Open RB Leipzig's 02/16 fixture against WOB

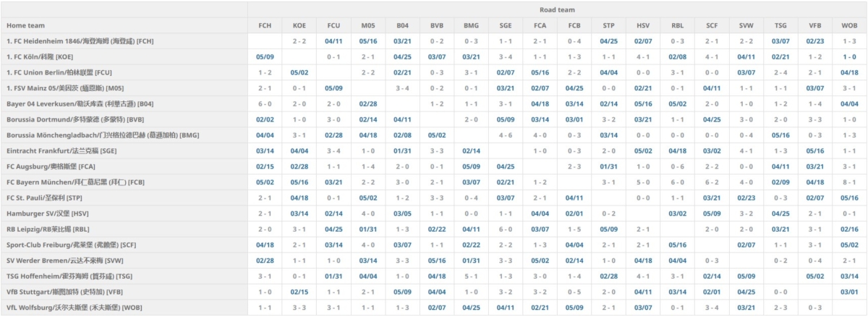[x=849, y=229]
